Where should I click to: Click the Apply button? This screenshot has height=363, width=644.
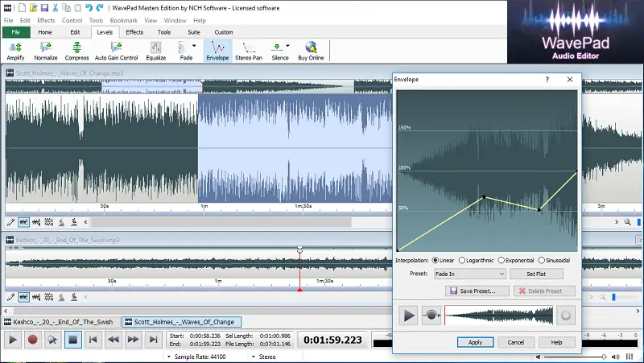coord(475,342)
